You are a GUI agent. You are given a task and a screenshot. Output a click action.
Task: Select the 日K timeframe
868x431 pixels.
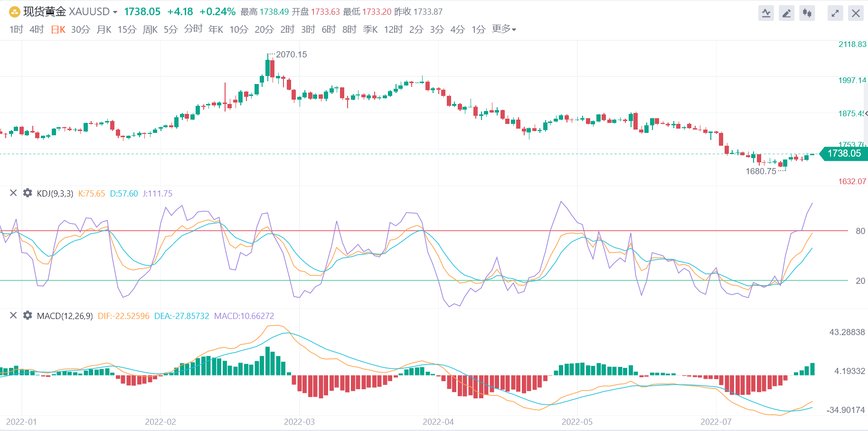point(58,29)
